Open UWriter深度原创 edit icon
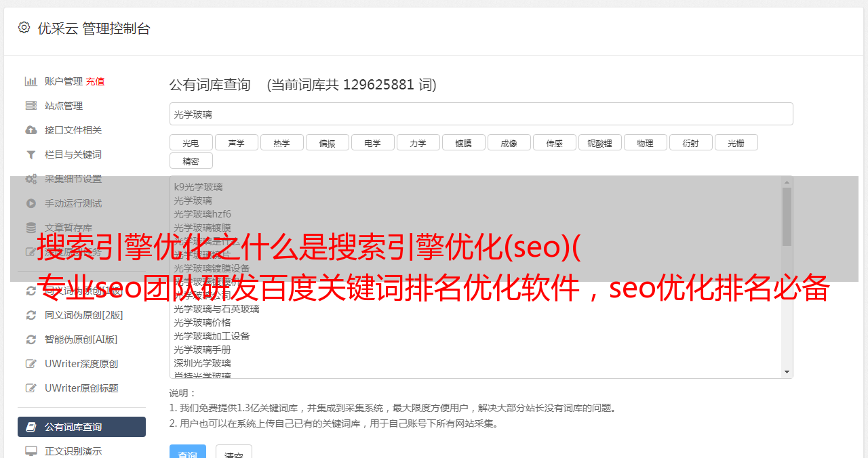 coord(31,364)
